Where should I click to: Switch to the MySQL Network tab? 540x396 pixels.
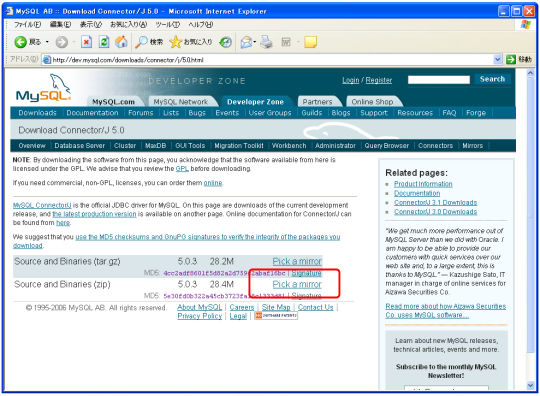(x=180, y=102)
